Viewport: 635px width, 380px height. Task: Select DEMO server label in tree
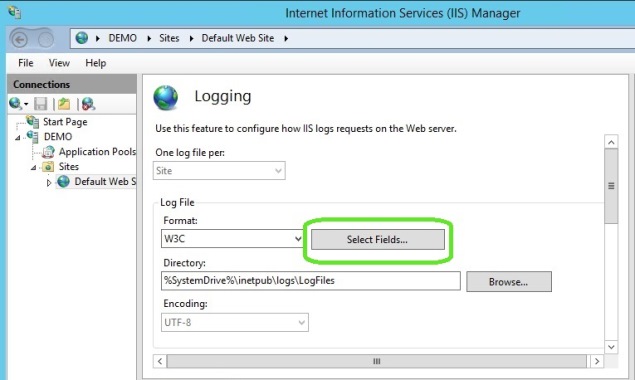58,137
